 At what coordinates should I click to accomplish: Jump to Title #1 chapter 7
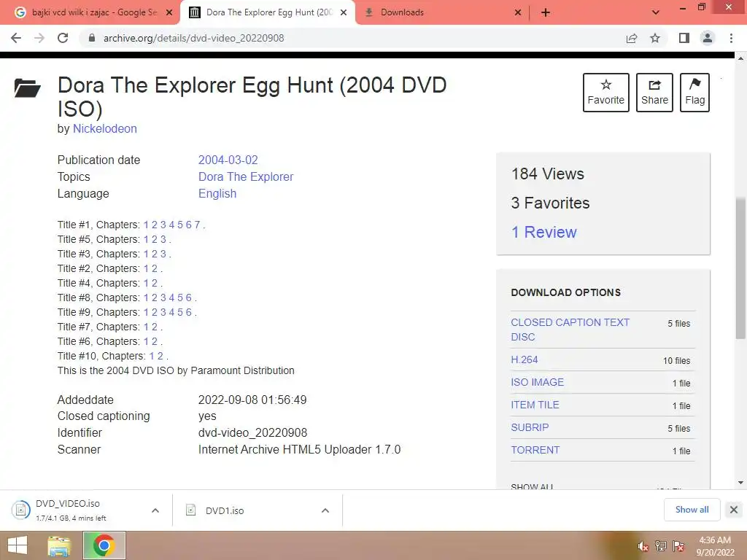197,225
